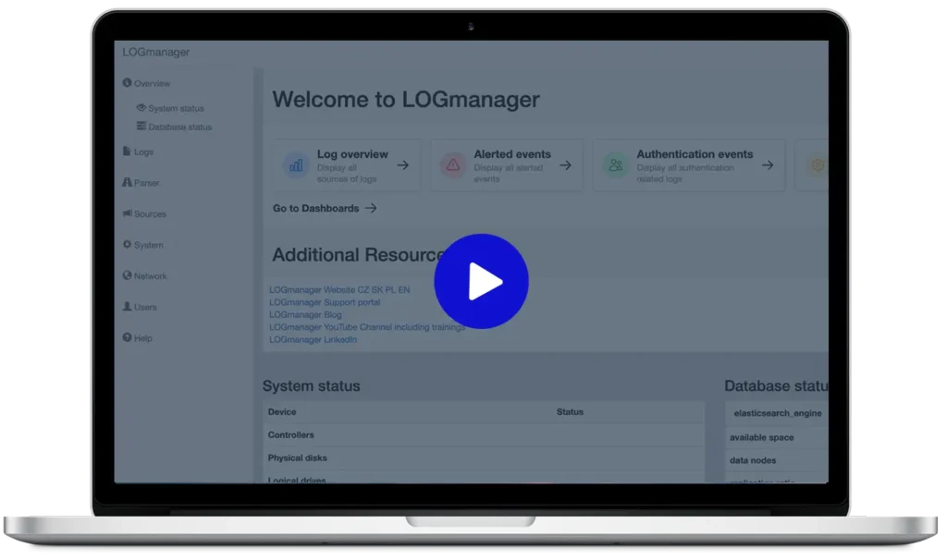Click the Database status section heading
947x560 pixels.
click(776, 385)
